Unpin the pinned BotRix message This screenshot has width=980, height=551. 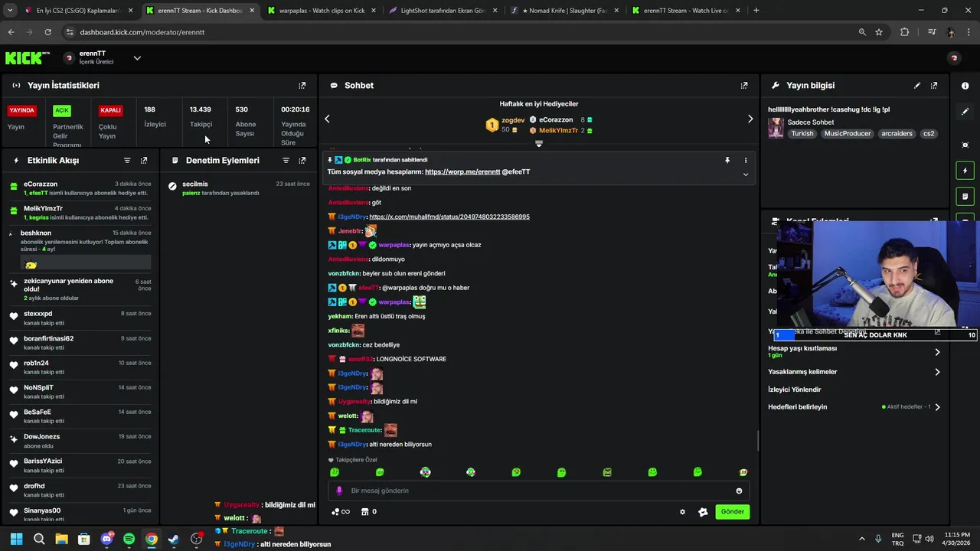[727, 161]
